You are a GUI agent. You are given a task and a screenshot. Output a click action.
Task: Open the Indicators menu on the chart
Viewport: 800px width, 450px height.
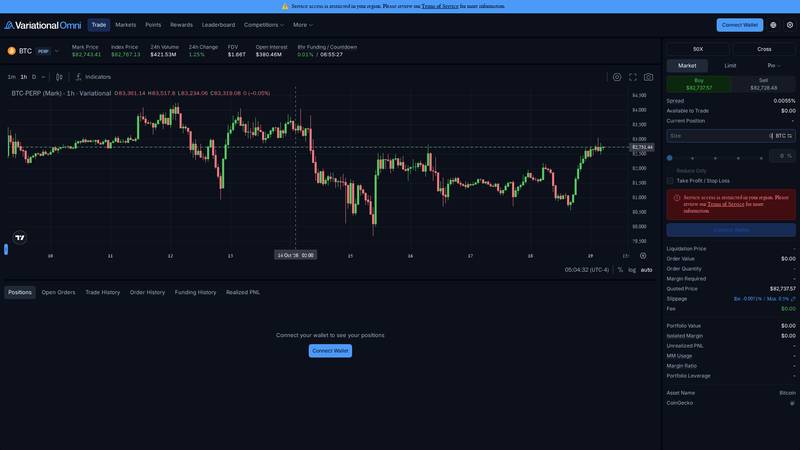click(x=93, y=77)
